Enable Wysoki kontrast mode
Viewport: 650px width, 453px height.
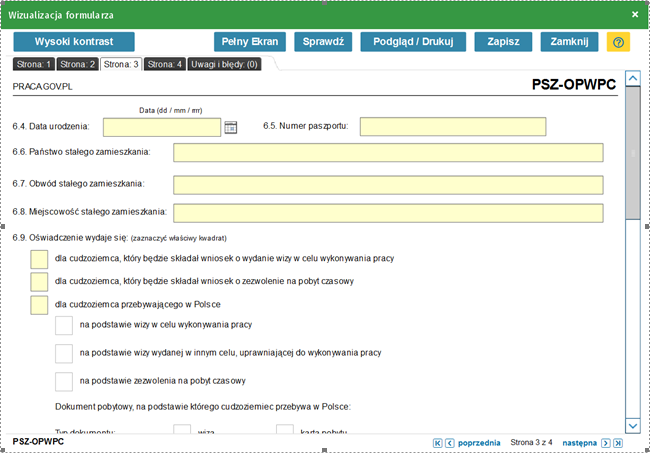pyautogui.click(x=74, y=42)
